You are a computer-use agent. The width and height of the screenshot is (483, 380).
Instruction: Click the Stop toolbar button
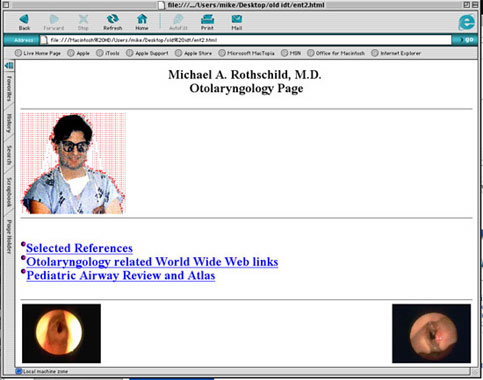pyautogui.click(x=83, y=22)
